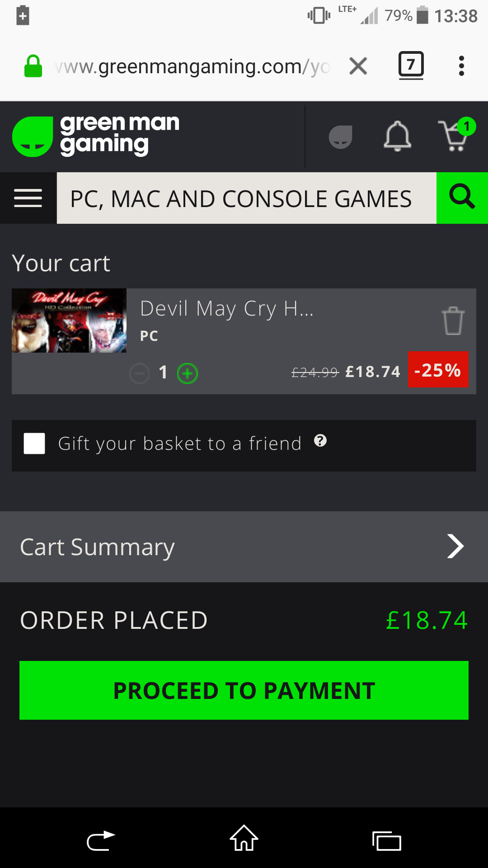Viewport: 488px width, 868px height.
Task: Click the Cart Summary chevron arrow
Action: 455,546
